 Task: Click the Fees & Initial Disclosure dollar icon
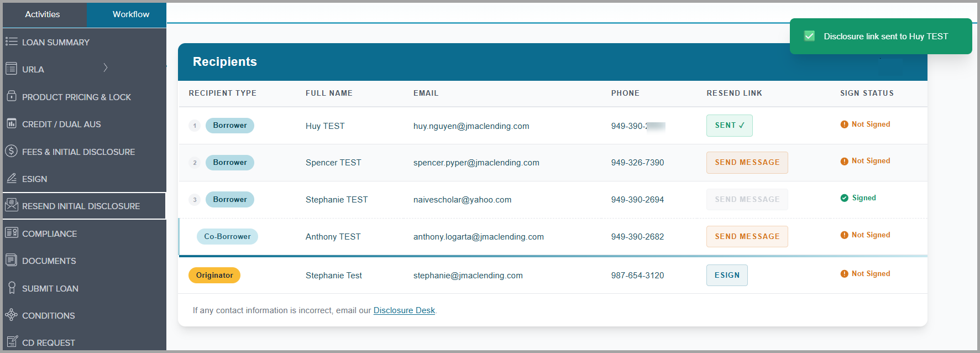click(x=11, y=150)
